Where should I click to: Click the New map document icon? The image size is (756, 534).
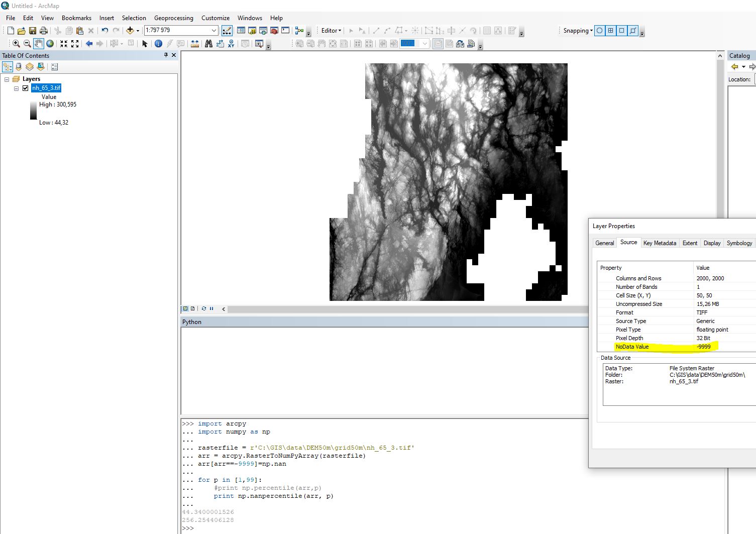tap(11, 31)
